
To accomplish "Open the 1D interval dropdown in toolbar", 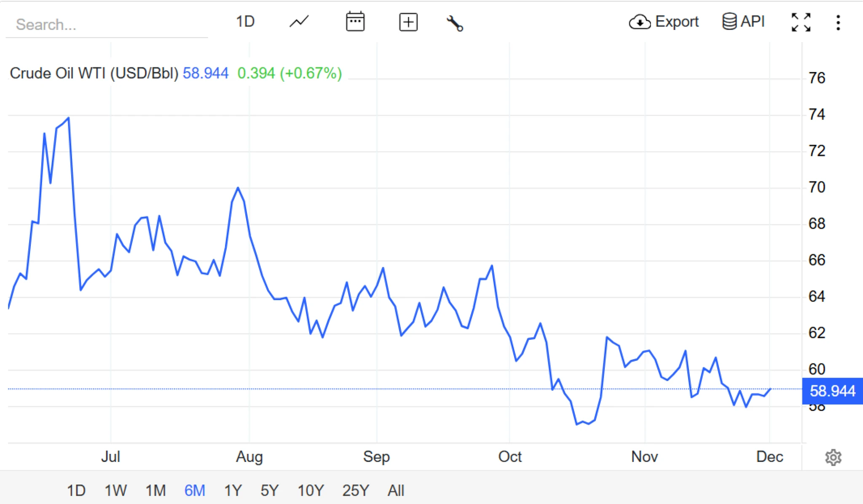I will [x=245, y=21].
